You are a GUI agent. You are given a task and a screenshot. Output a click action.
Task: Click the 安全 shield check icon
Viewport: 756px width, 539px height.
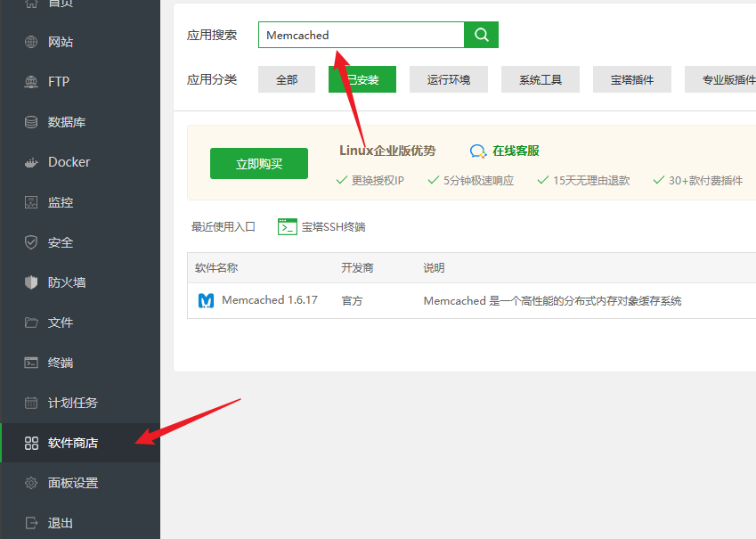(x=31, y=242)
